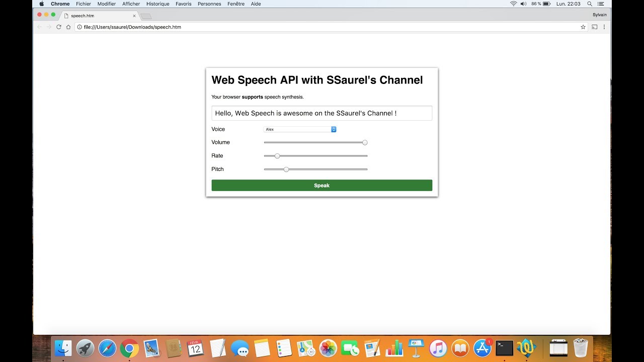
Task: Click the Cast icon in Chrome toolbar
Action: point(594,27)
